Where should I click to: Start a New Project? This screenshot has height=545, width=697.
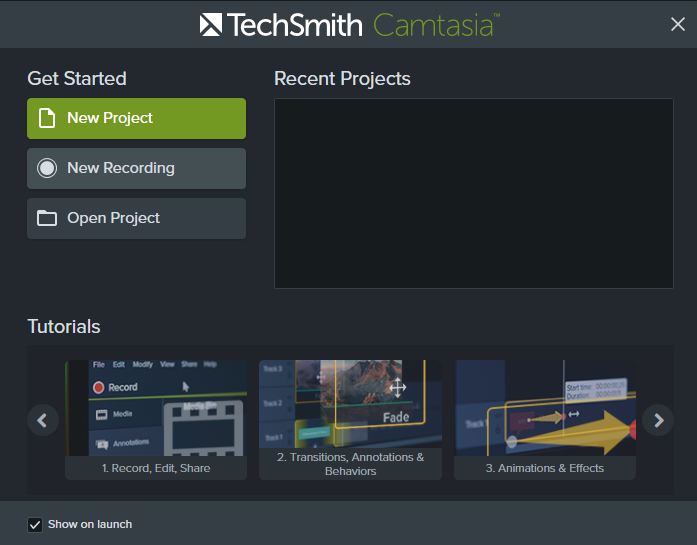click(136, 118)
